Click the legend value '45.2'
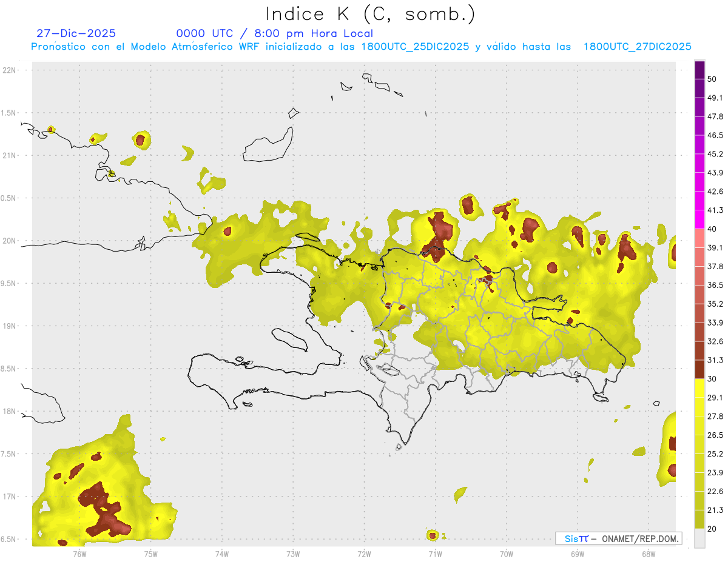Viewport: 728px width, 562px height. (x=715, y=154)
